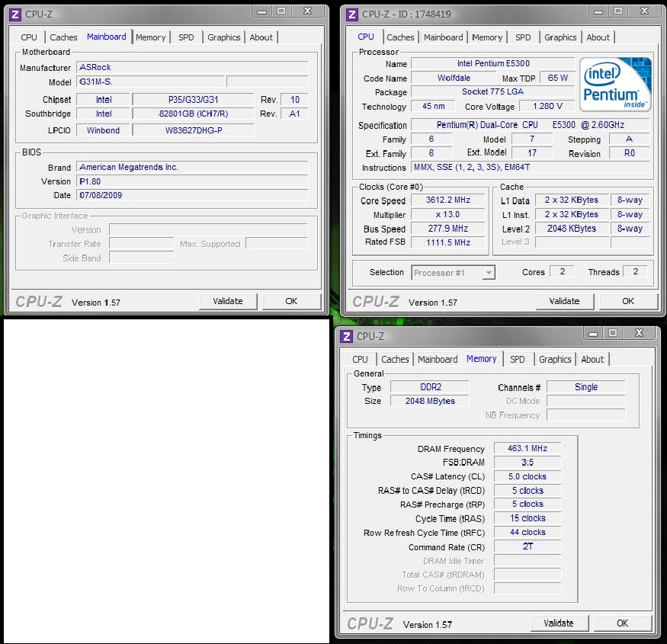667x644 pixels.
Task: Select Memory tab in Memory window
Action: [x=482, y=358]
